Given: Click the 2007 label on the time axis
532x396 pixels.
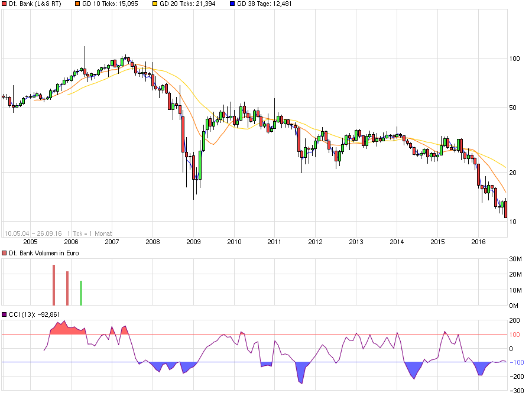Looking at the screenshot, I should [x=112, y=242].
